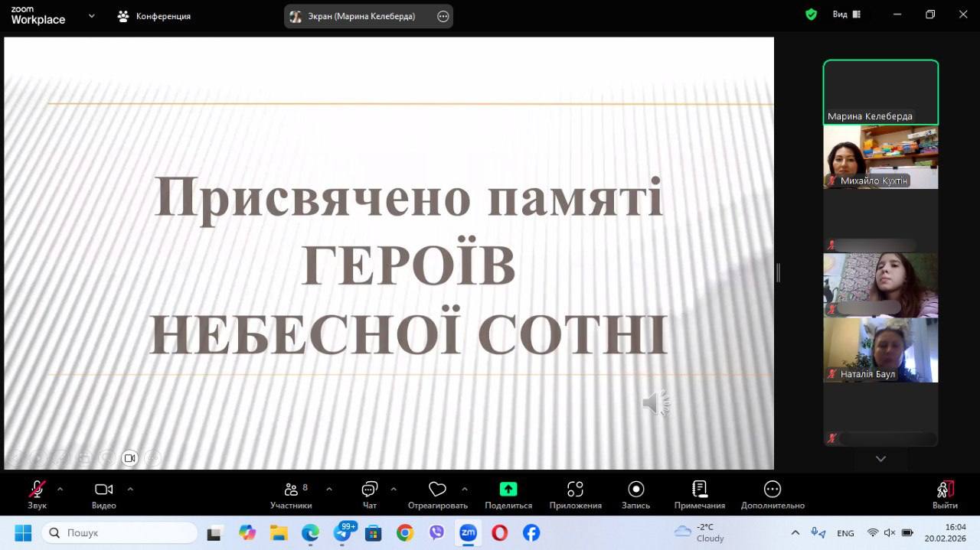Expand audio options arrow next to Звук
Image resolution: width=980 pixels, height=550 pixels.
(60, 489)
